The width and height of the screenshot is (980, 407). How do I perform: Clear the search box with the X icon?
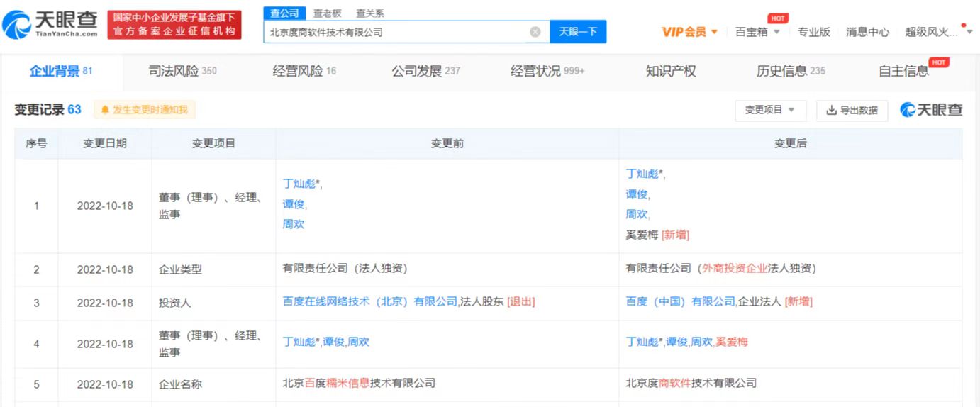click(535, 32)
